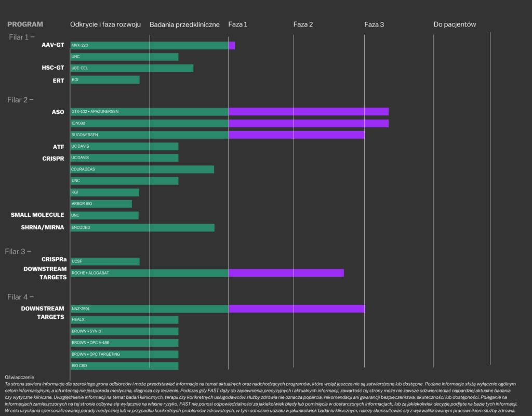Open the BIO CBD program bar
This screenshot has height=416, width=532.
tap(124, 366)
